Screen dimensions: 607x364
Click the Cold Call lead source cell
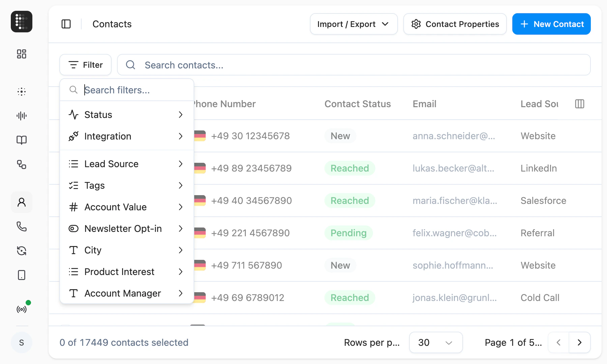(x=540, y=298)
